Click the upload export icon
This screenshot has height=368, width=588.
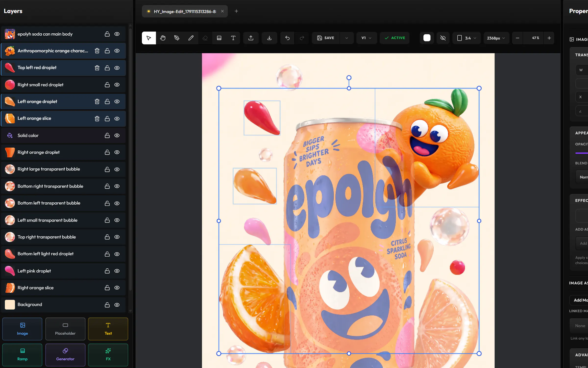[251, 38]
